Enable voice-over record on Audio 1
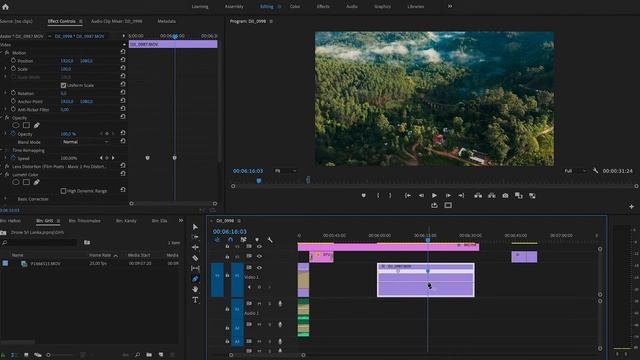Screen dimensions: 640x360 click(280, 303)
